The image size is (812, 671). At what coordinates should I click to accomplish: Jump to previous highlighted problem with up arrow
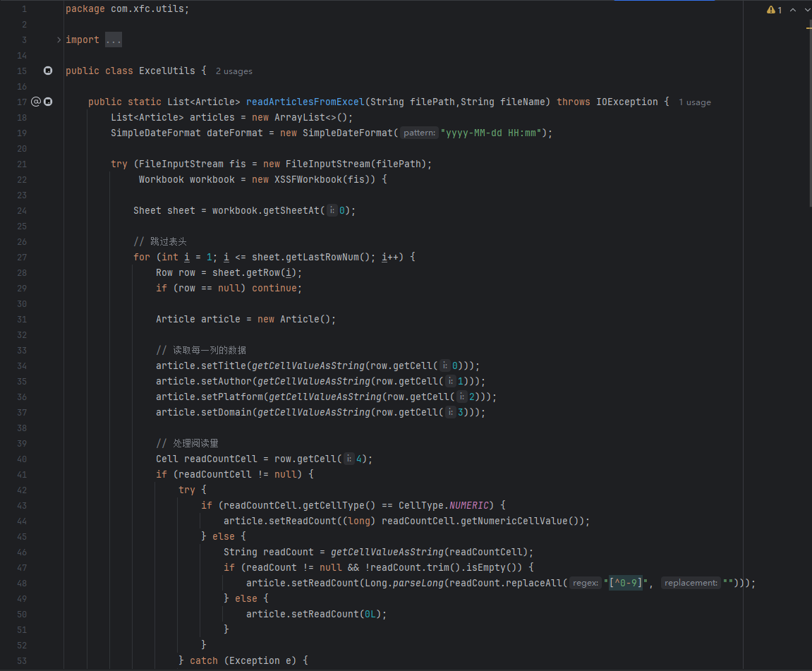tap(793, 10)
